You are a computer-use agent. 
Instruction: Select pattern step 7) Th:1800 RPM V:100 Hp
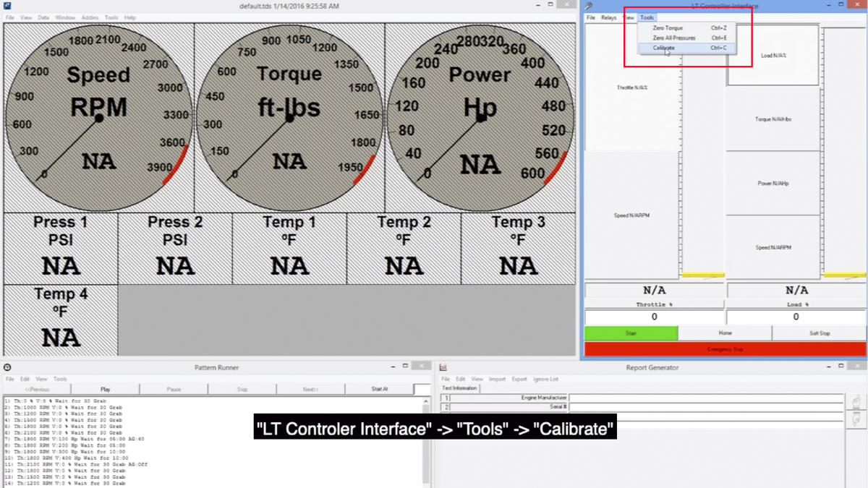pos(74,439)
